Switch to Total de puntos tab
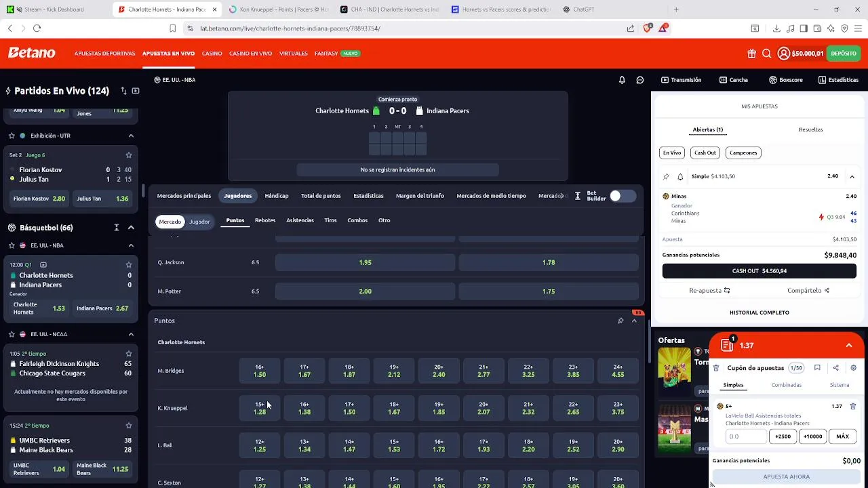 pyautogui.click(x=321, y=196)
